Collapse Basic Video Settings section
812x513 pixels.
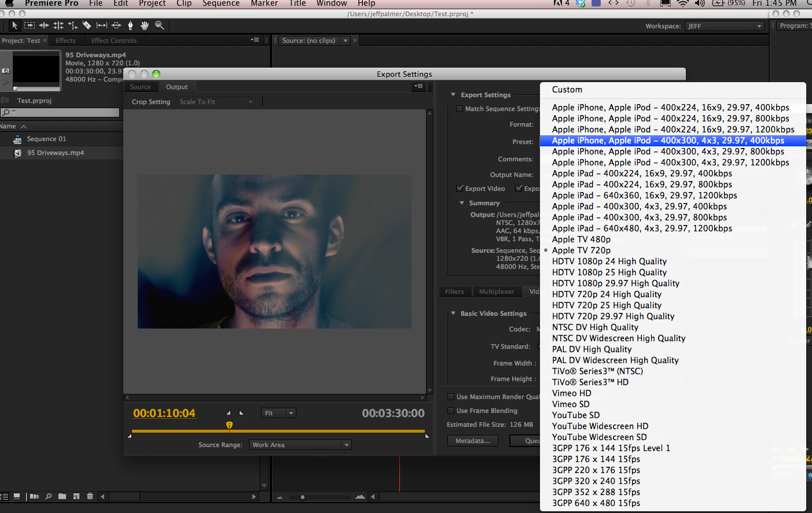tap(453, 313)
